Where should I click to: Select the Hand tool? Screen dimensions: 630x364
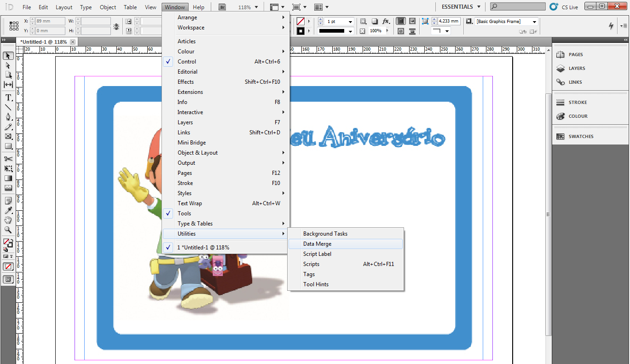coord(8,220)
